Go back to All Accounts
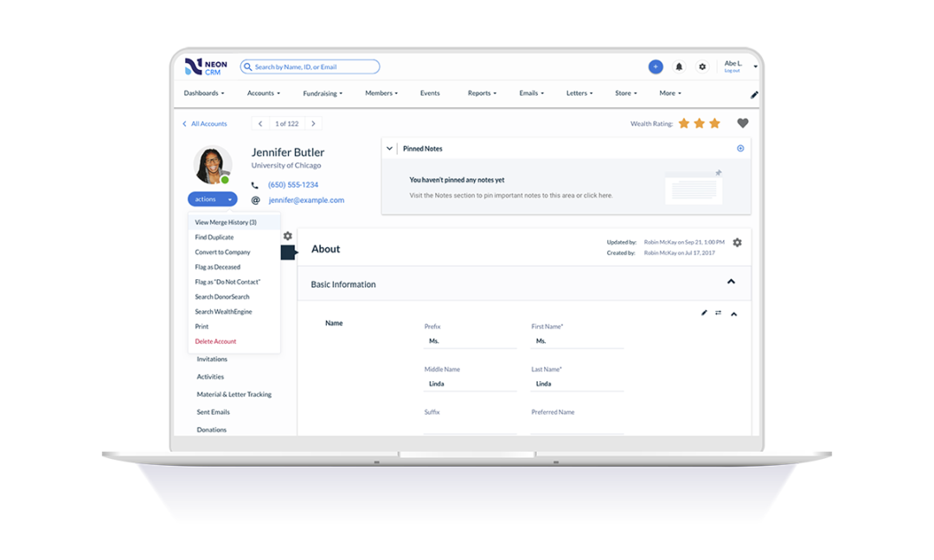 (x=204, y=124)
